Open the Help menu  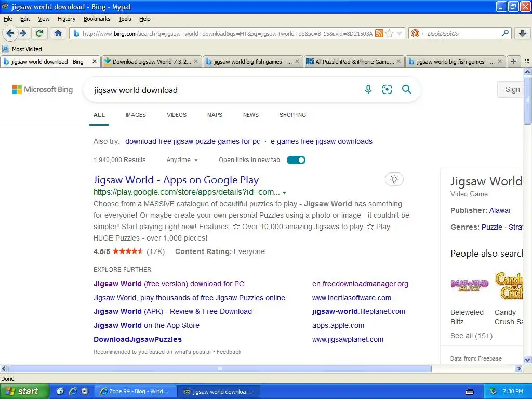144,19
